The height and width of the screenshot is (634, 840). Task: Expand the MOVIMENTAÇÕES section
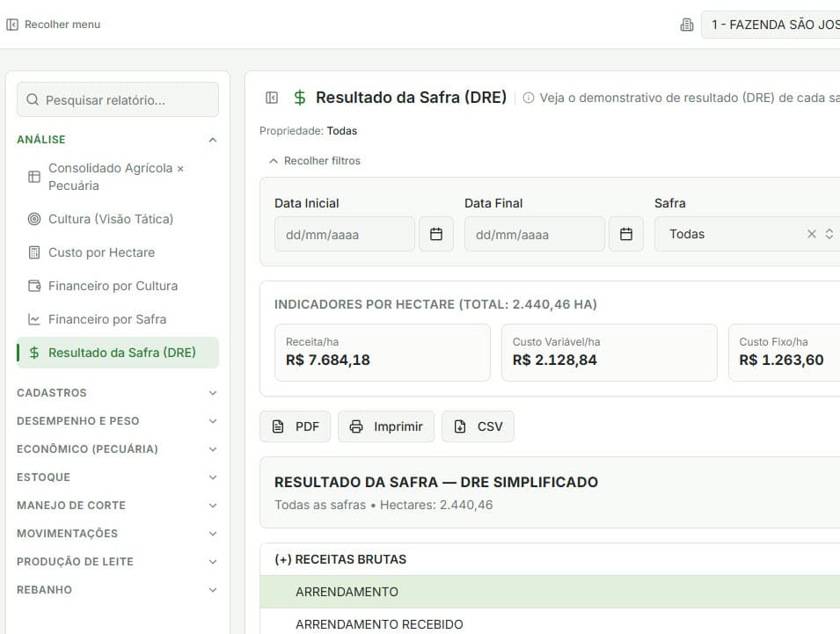pyautogui.click(x=117, y=534)
